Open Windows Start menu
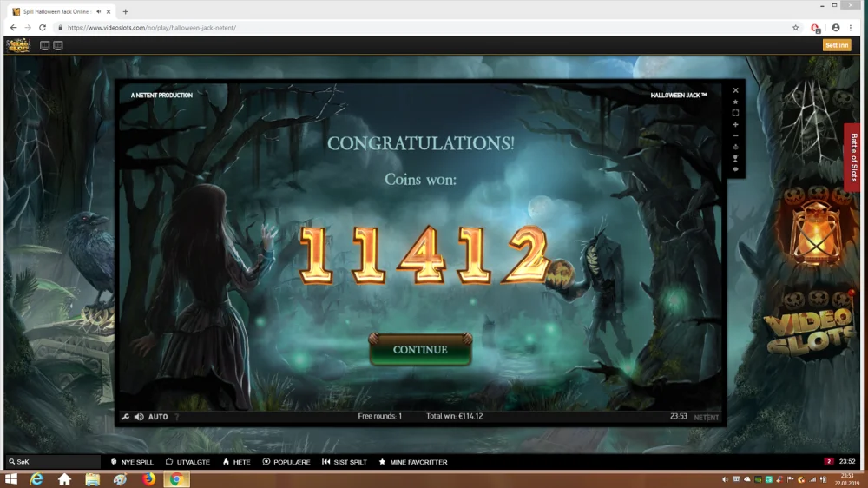This screenshot has width=868, height=488. tap(11, 479)
